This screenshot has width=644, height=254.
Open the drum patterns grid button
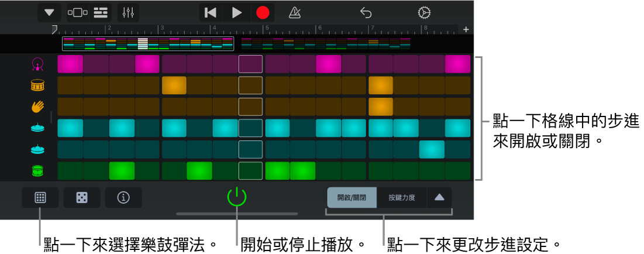tap(40, 198)
